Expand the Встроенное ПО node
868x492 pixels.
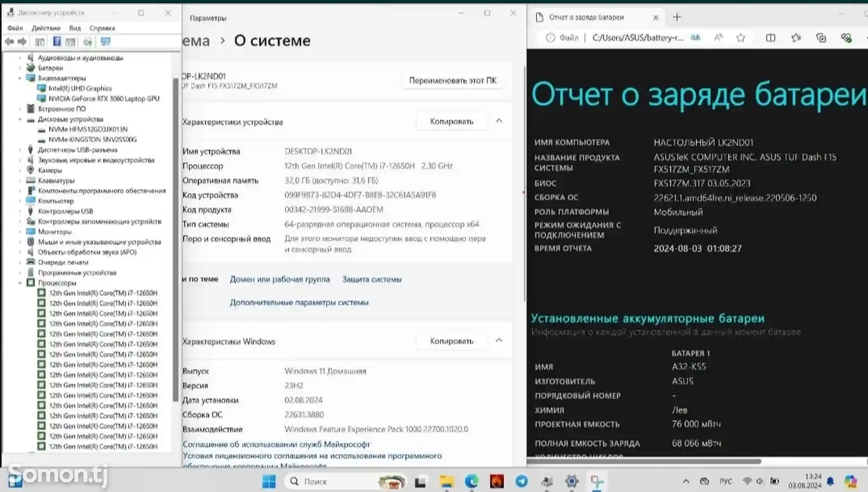20,109
